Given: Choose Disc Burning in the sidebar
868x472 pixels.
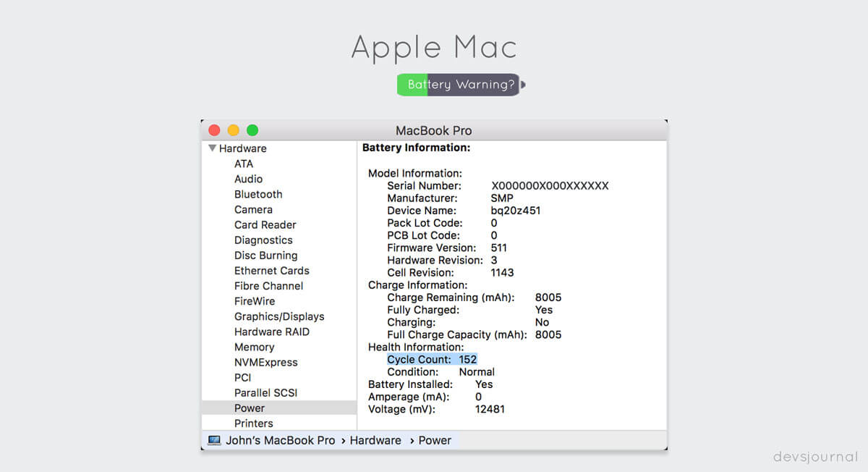Looking at the screenshot, I should 265,255.
